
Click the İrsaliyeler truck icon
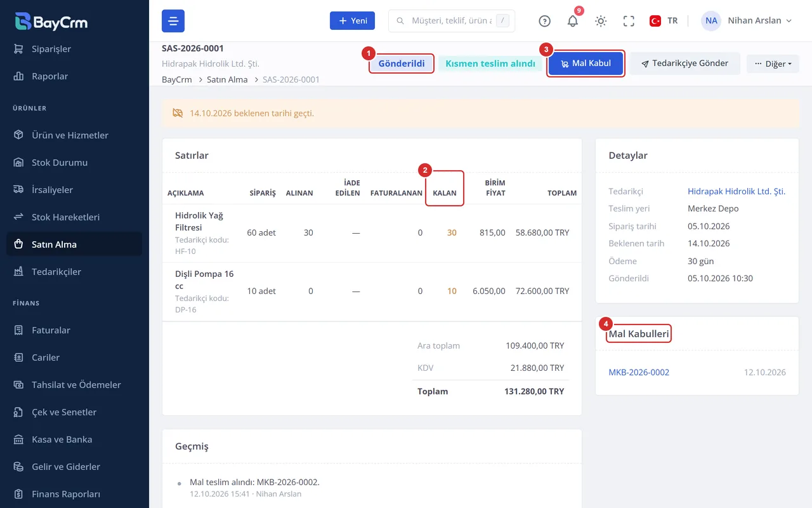click(19, 190)
